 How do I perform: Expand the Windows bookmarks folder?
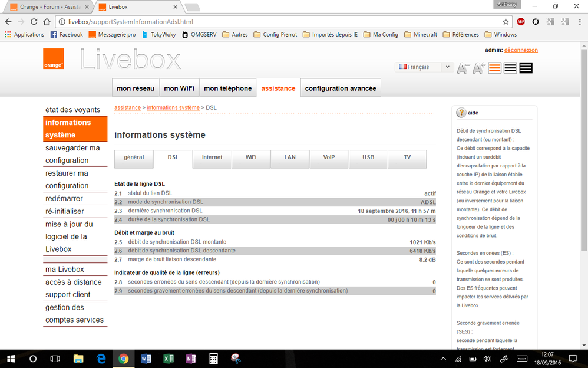click(501, 35)
